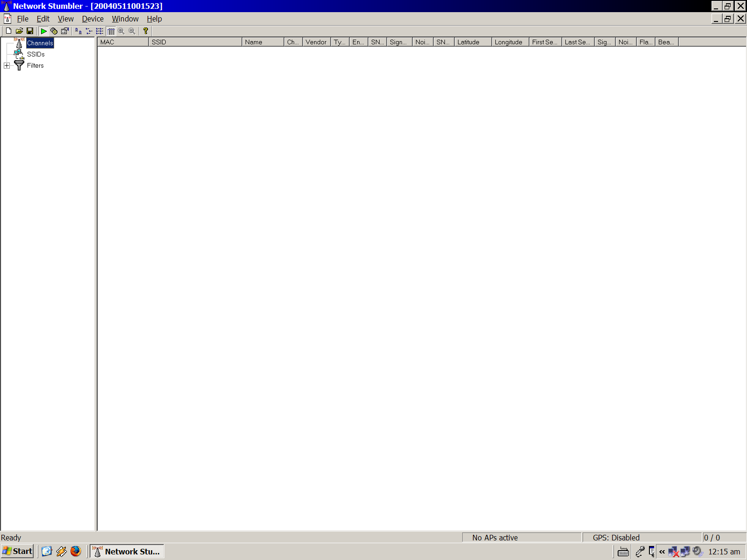The width and height of the screenshot is (747, 560).
Task: Expand the Filters tree branch
Action: click(7, 65)
